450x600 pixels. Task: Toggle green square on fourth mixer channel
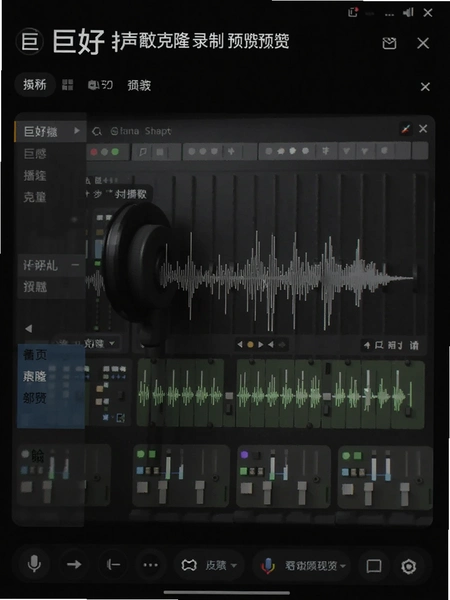[x=357, y=456]
